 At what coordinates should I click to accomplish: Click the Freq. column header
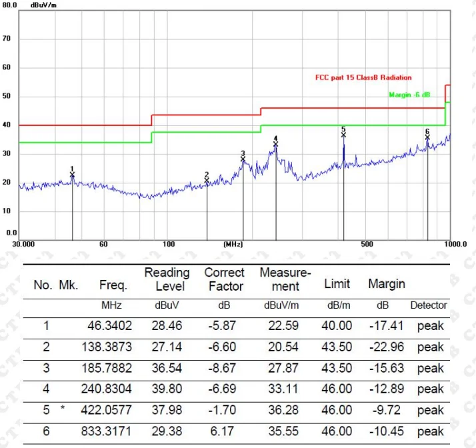[113, 285]
